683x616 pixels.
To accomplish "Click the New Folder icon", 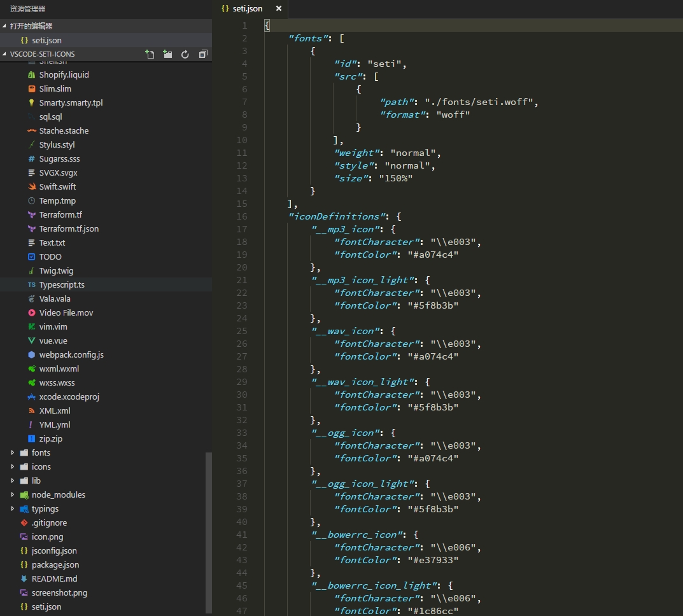I will point(167,54).
